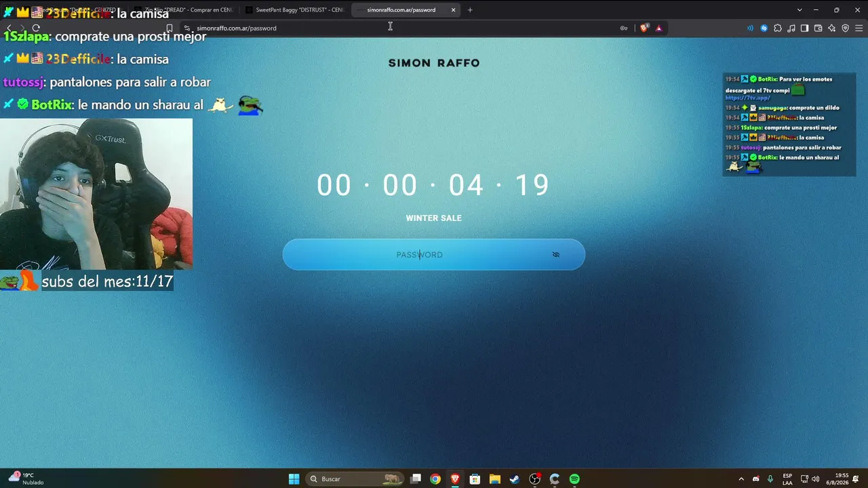Toggle password visibility eye icon
Image resolution: width=868 pixels, height=488 pixels.
(556, 255)
